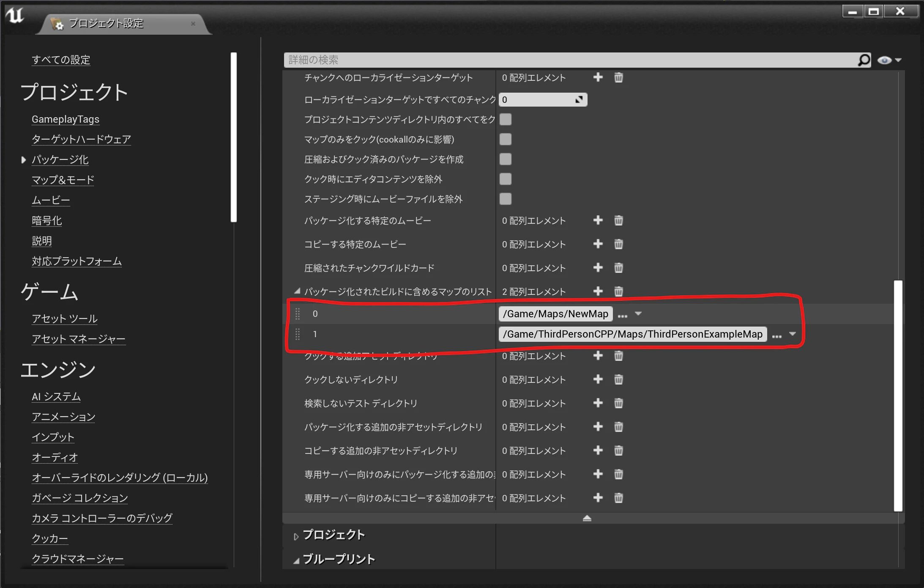Screen dimensions: 924x588
Task: Close the プロジェクト設定 tab
Action: click(193, 24)
